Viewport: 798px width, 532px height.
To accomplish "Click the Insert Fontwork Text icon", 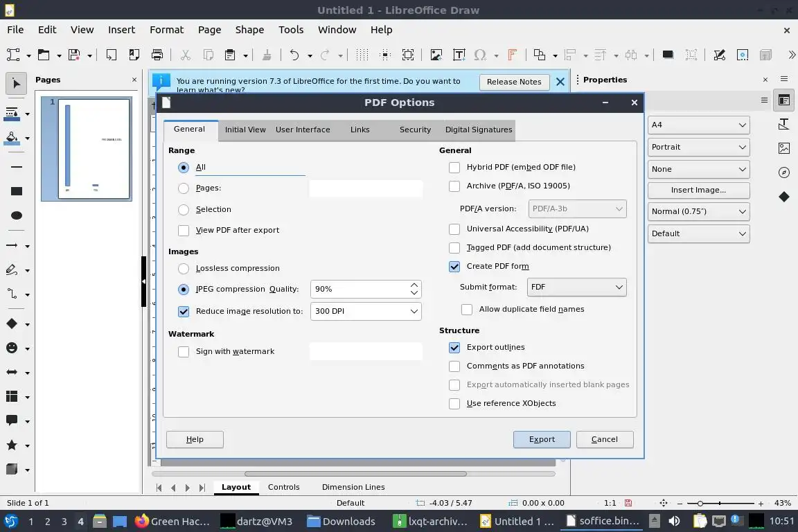I will coord(512,55).
